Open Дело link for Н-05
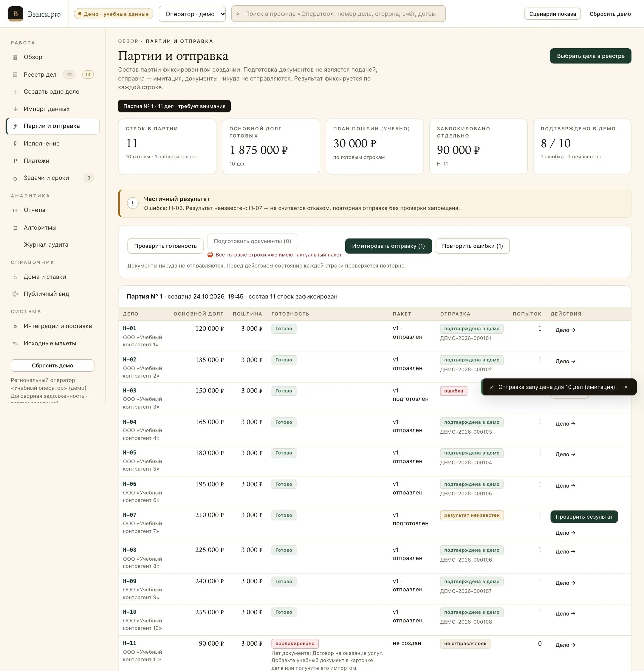The width and height of the screenshot is (644, 671). (565, 454)
